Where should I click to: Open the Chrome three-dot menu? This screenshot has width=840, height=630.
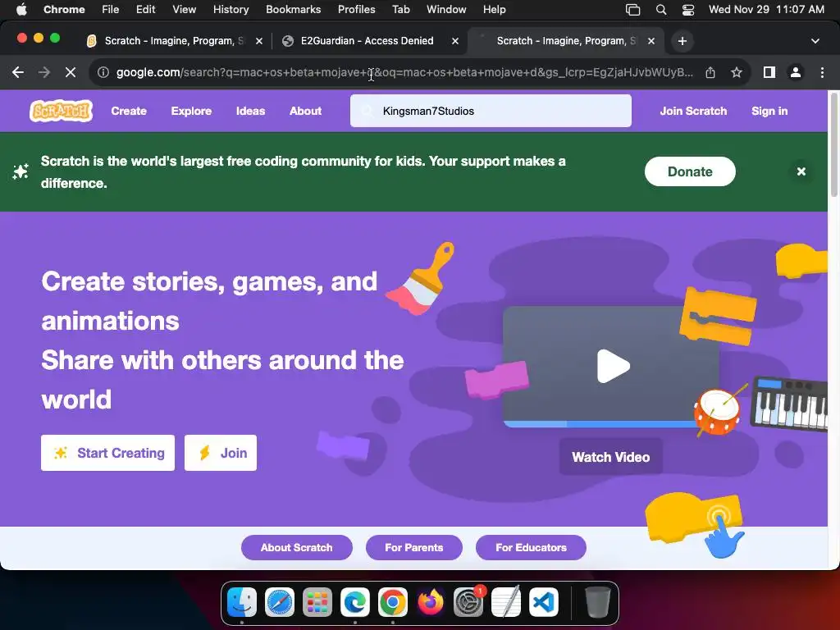point(822,72)
